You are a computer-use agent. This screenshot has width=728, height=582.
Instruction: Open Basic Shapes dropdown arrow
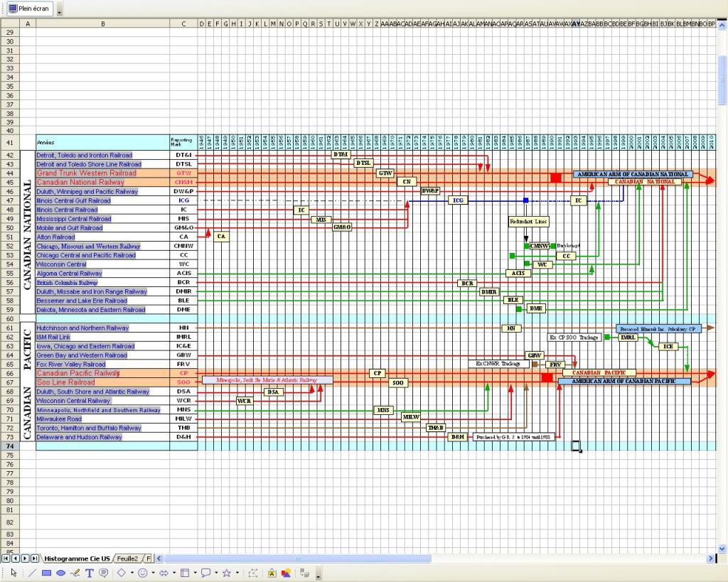pos(132,573)
